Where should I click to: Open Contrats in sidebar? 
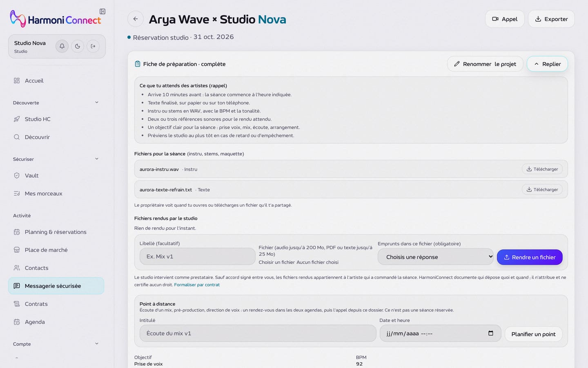click(56, 304)
